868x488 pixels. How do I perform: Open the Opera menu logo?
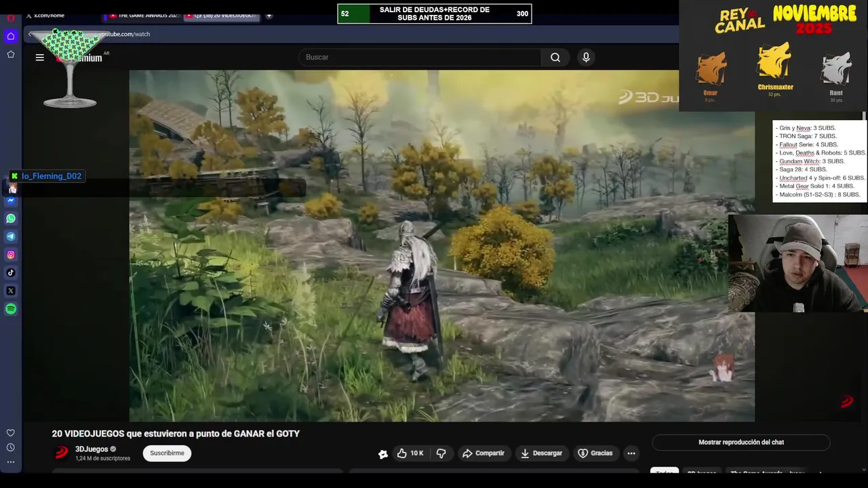coord(11,18)
